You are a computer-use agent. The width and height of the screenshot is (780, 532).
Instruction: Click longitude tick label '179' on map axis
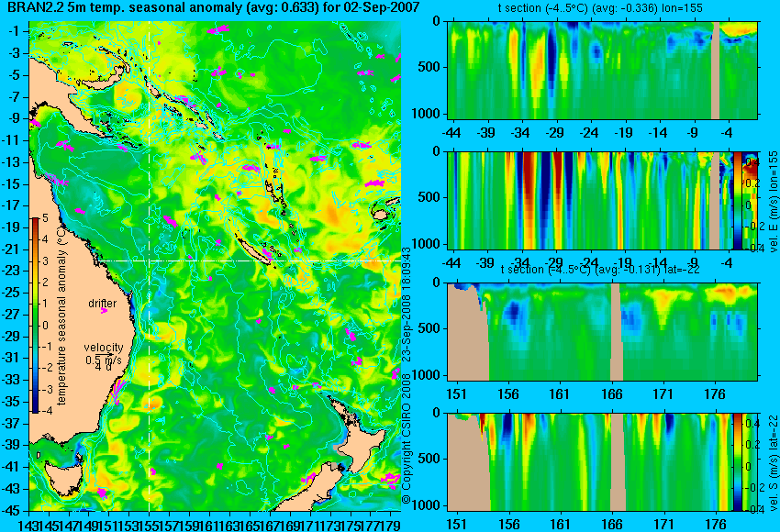tap(391, 525)
